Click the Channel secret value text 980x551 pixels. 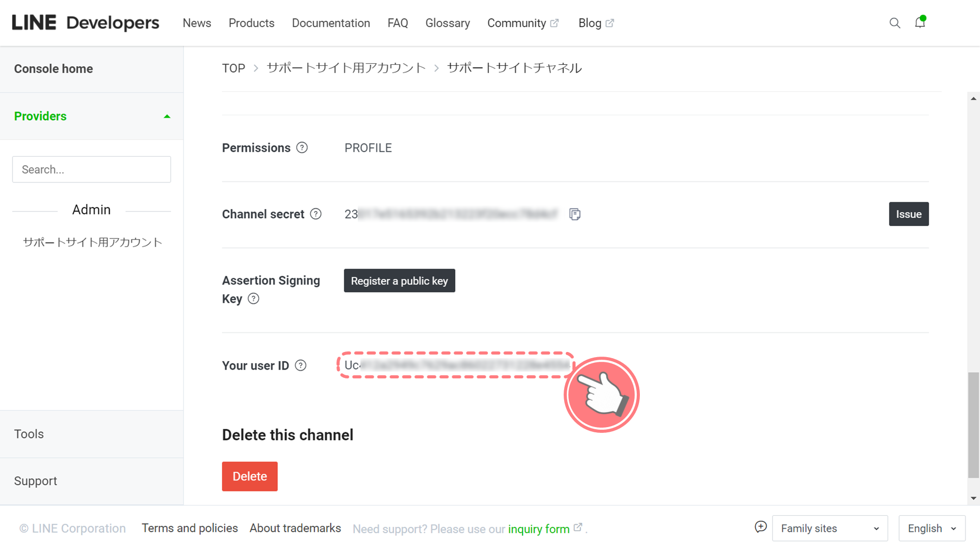coord(451,214)
